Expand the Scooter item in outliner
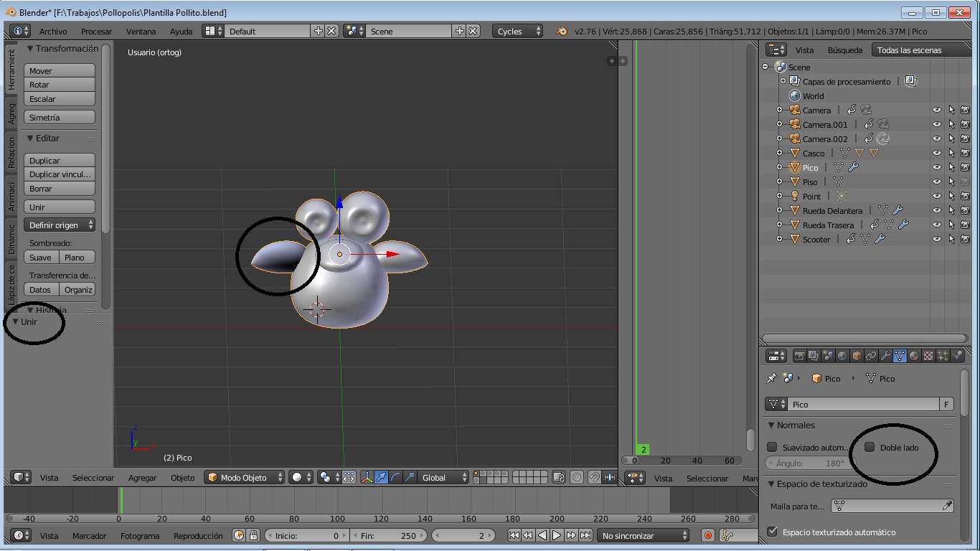This screenshot has height=551, width=980. coord(780,239)
